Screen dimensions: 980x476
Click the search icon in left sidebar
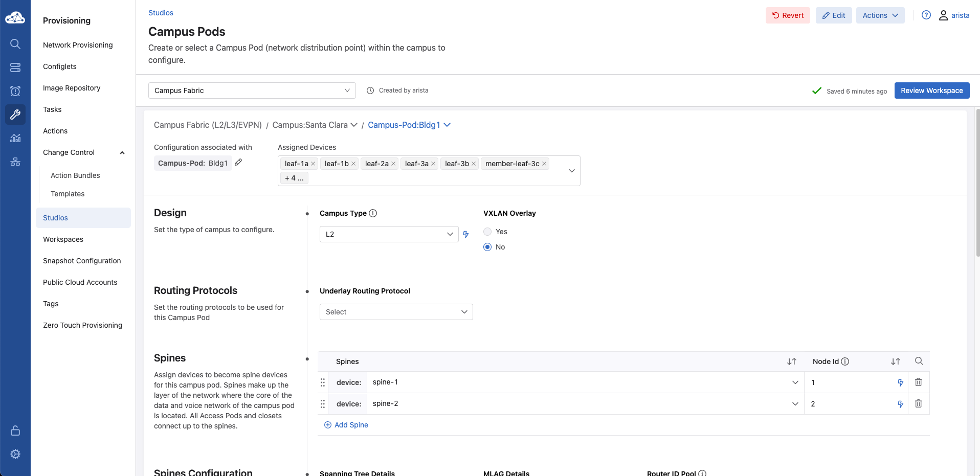[x=15, y=44]
